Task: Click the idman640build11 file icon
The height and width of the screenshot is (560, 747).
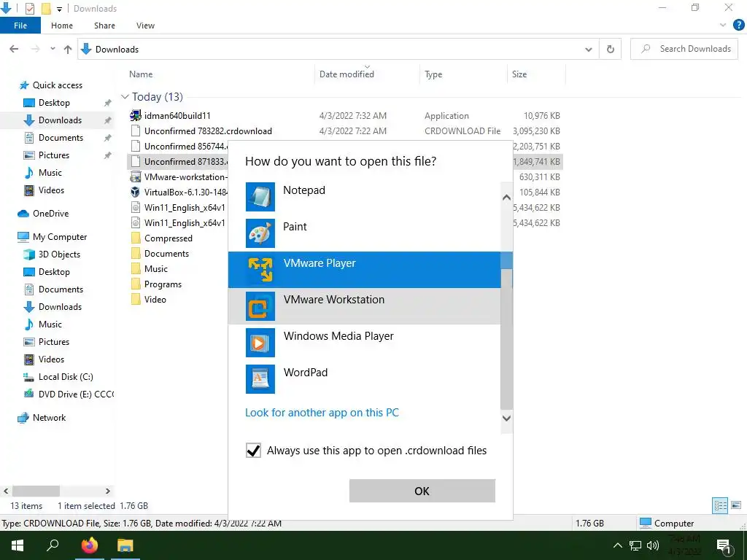Action: (136, 115)
